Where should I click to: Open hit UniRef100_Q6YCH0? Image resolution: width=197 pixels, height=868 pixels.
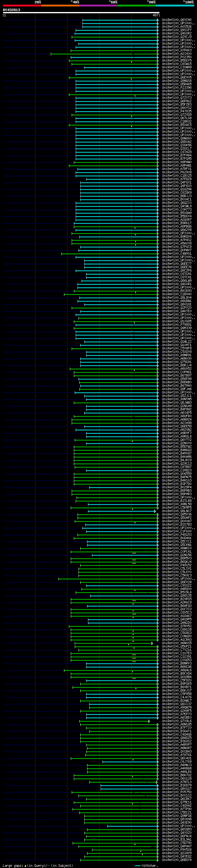pyautogui.click(x=176, y=20)
